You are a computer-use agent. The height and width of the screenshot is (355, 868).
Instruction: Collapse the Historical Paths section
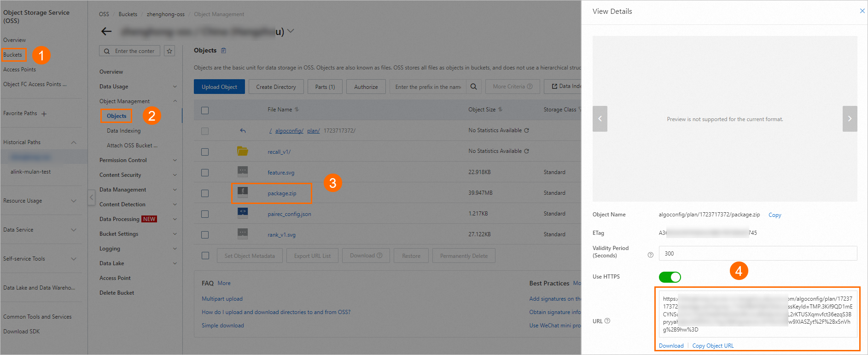tap(74, 142)
